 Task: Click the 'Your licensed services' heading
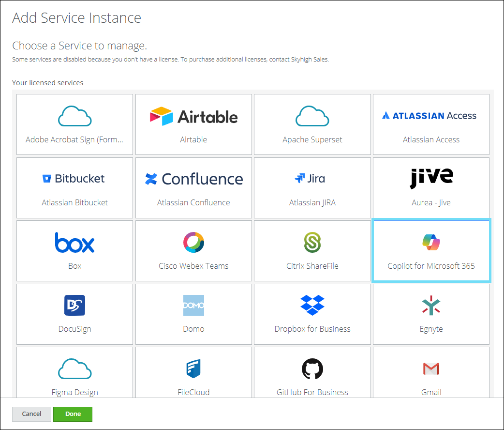[x=47, y=83]
